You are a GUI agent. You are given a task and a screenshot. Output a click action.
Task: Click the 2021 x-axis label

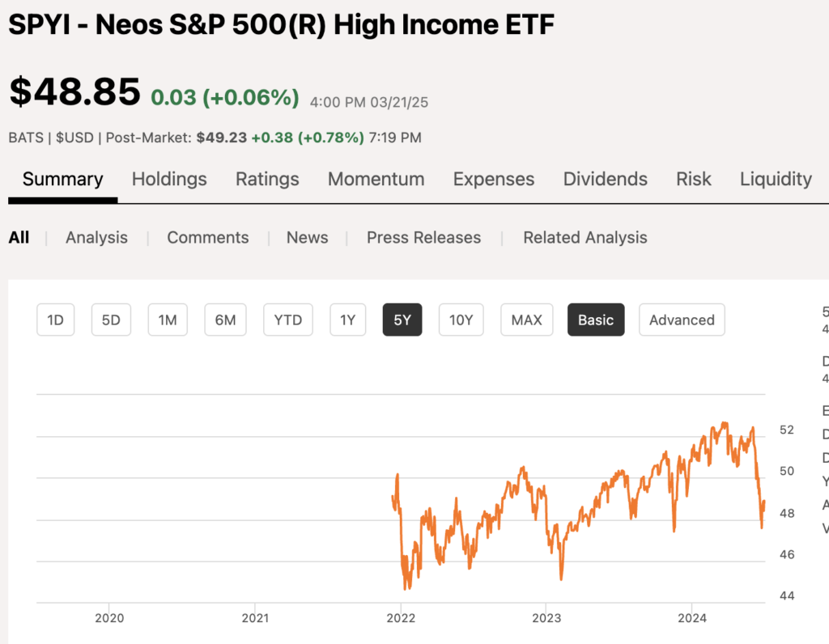pyautogui.click(x=255, y=618)
